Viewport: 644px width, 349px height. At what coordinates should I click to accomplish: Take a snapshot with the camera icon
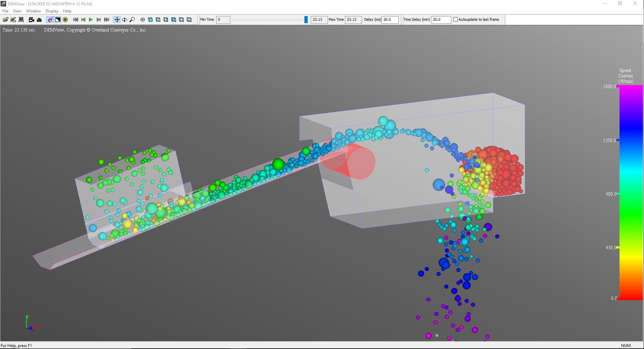point(39,20)
